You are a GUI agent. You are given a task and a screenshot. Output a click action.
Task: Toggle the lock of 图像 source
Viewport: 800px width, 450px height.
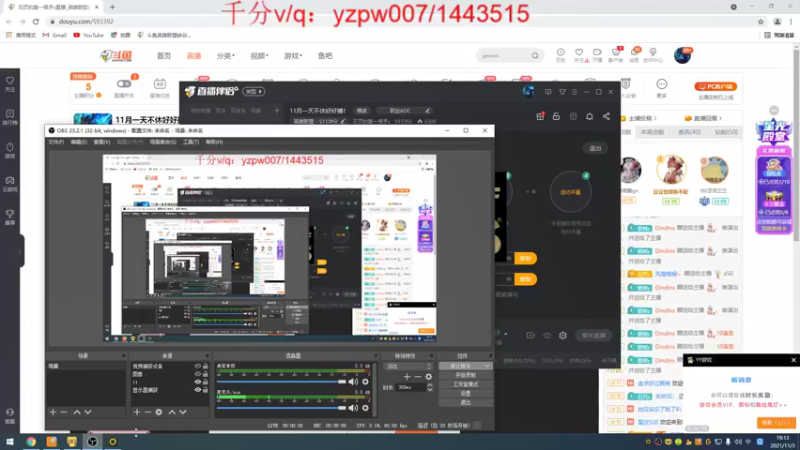tap(205, 374)
